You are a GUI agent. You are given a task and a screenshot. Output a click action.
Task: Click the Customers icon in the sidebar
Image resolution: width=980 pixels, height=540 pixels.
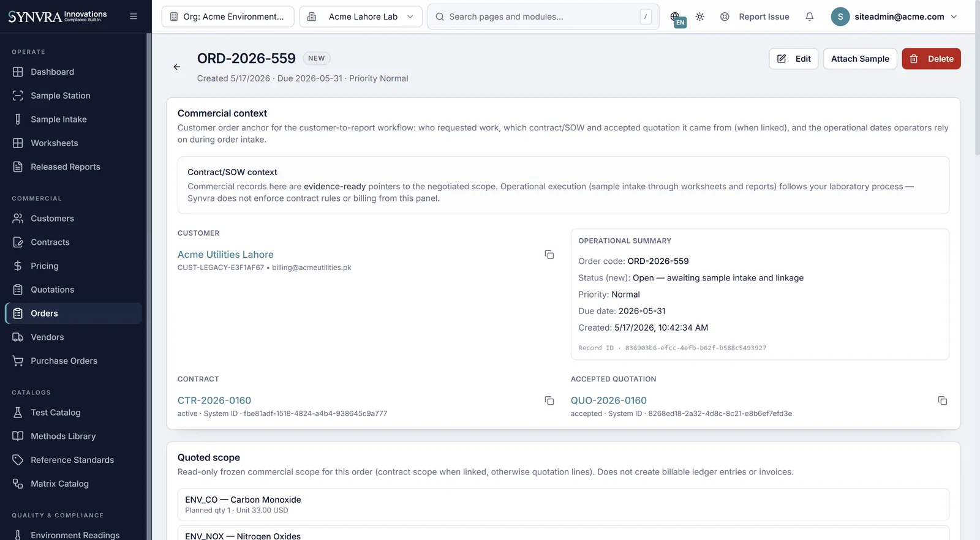tap(18, 219)
